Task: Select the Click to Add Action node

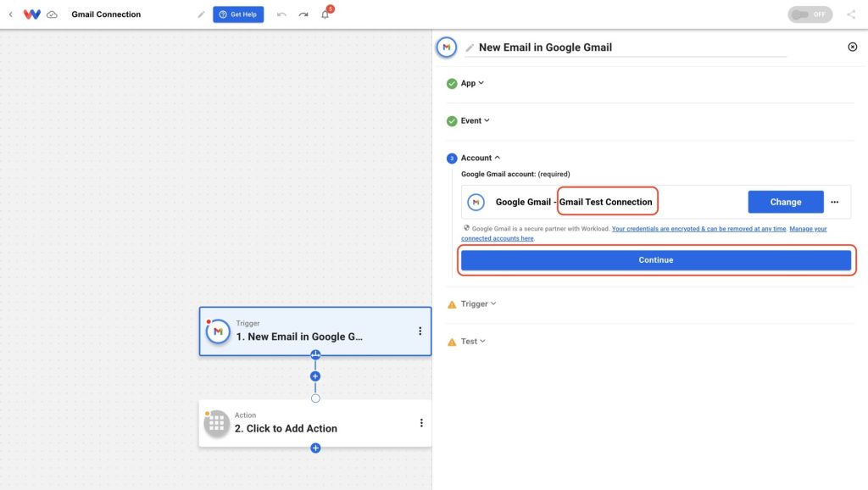Action: click(x=315, y=423)
